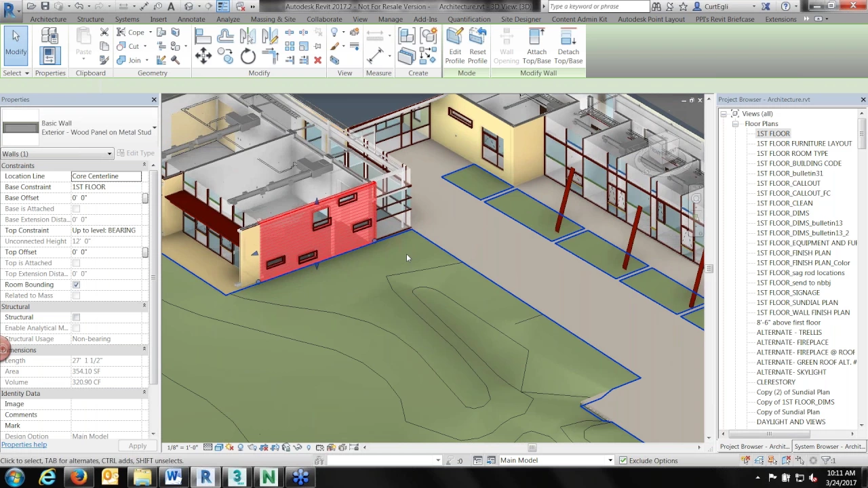Click the Demolish hammer icon

[x=176, y=60]
